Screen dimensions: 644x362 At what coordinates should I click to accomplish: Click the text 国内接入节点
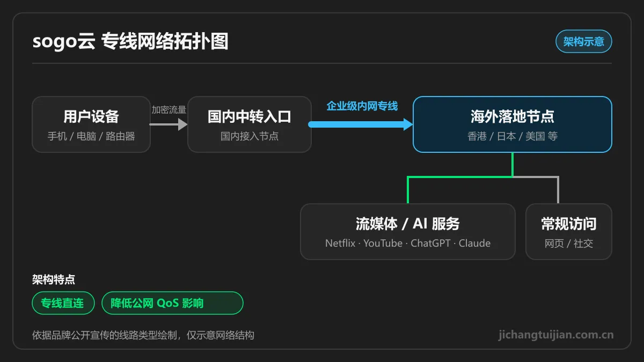click(250, 136)
